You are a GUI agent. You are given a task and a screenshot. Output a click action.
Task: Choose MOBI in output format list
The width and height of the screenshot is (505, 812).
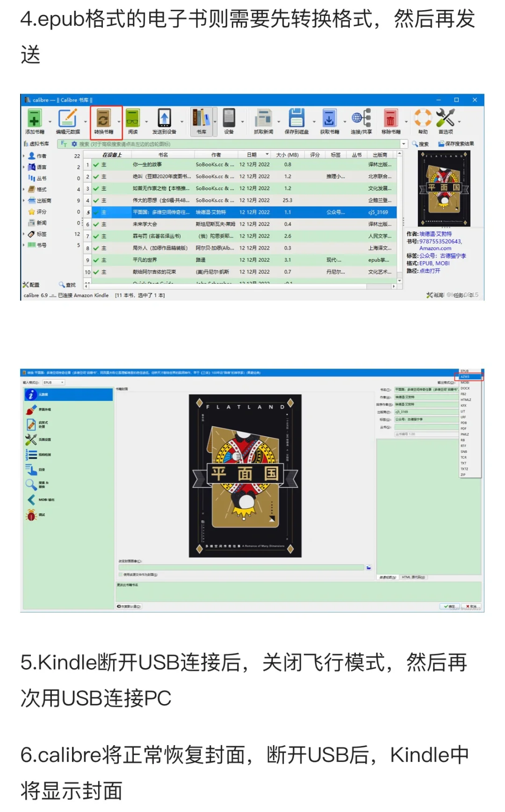tap(469, 383)
